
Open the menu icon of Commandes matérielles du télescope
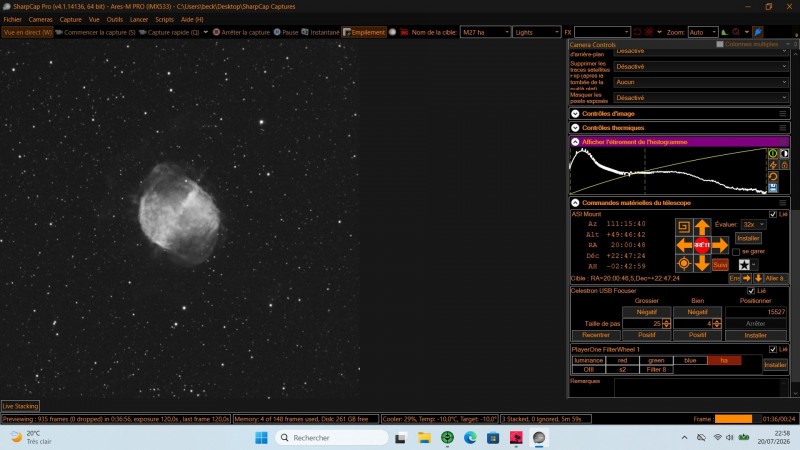point(783,203)
